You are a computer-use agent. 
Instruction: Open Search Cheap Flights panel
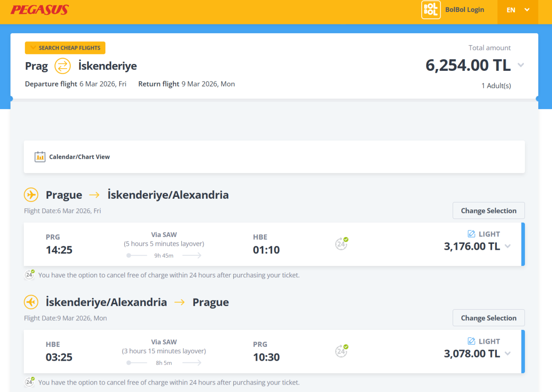point(65,48)
